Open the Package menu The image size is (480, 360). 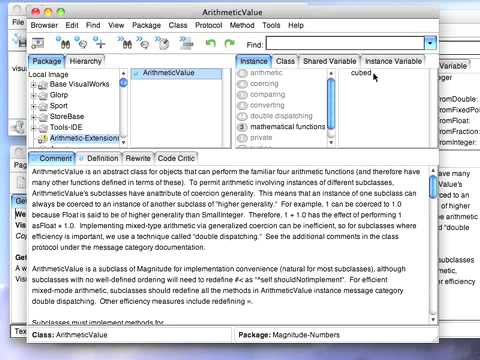point(146,25)
